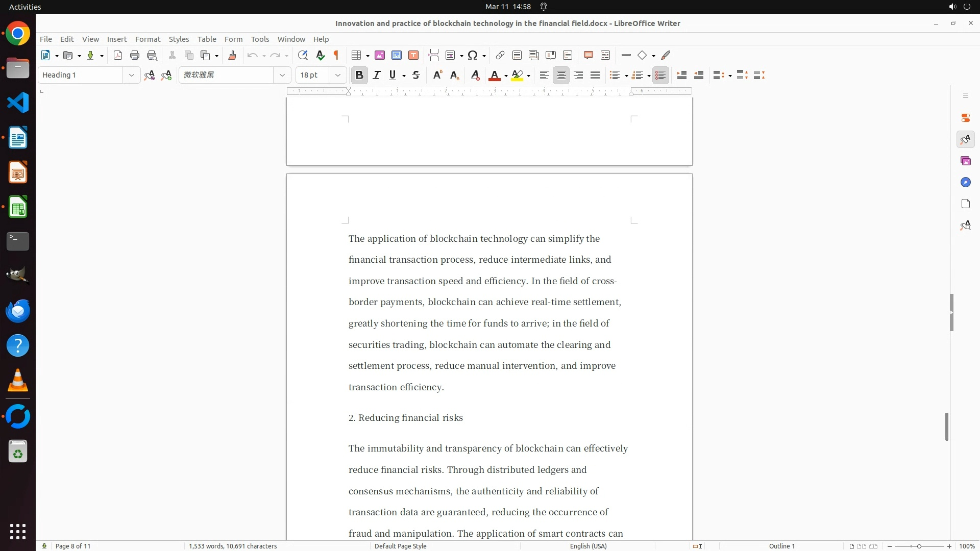Image resolution: width=980 pixels, height=551 pixels.
Task: Export document as PDF icon
Action: pos(118,56)
